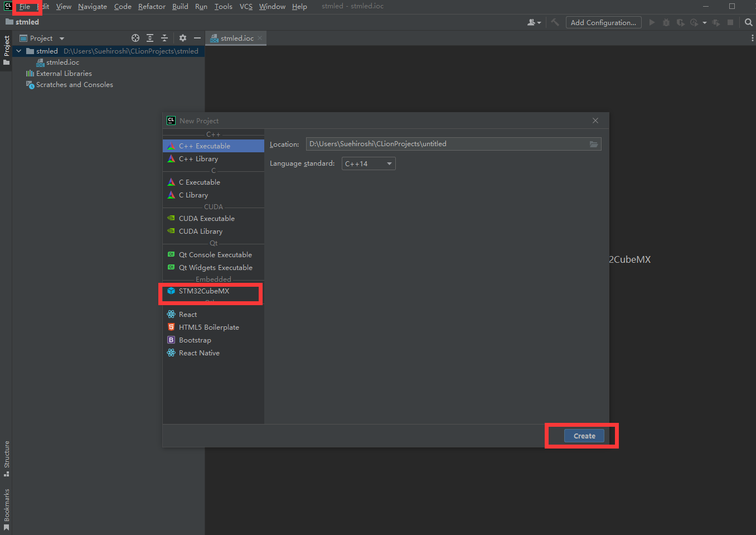Toggle the Project tool window sidebar tab
Image resolution: width=756 pixels, height=535 pixels.
pos(6,50)
